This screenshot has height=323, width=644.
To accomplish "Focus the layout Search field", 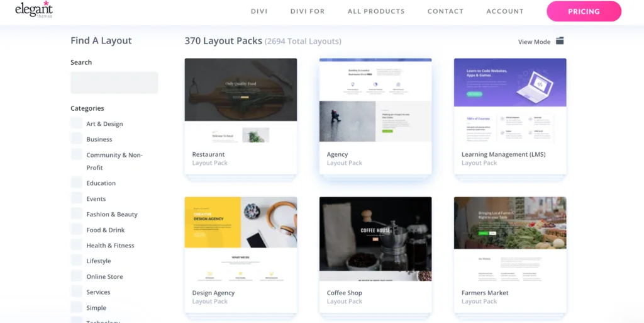I will point(114,82).
